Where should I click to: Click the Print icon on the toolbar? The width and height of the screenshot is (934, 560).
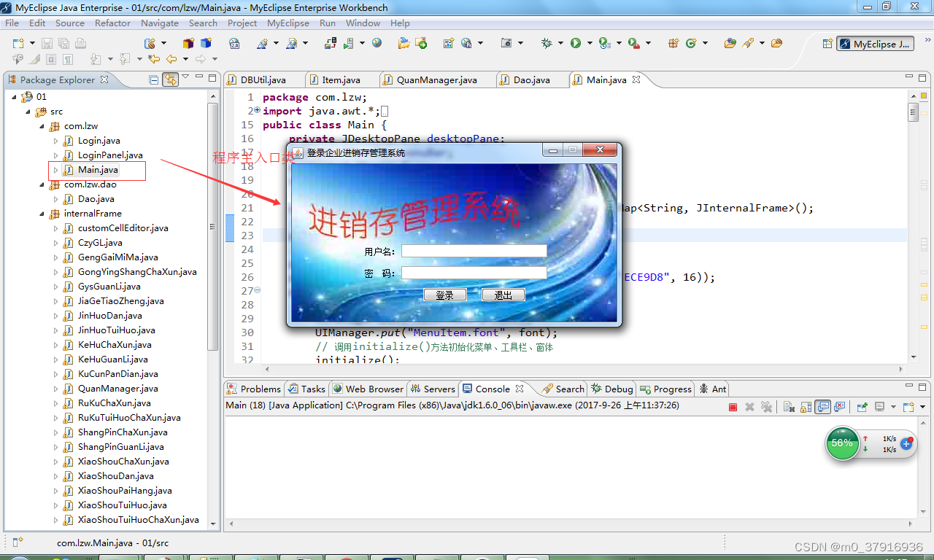click(x=81, y=43)
